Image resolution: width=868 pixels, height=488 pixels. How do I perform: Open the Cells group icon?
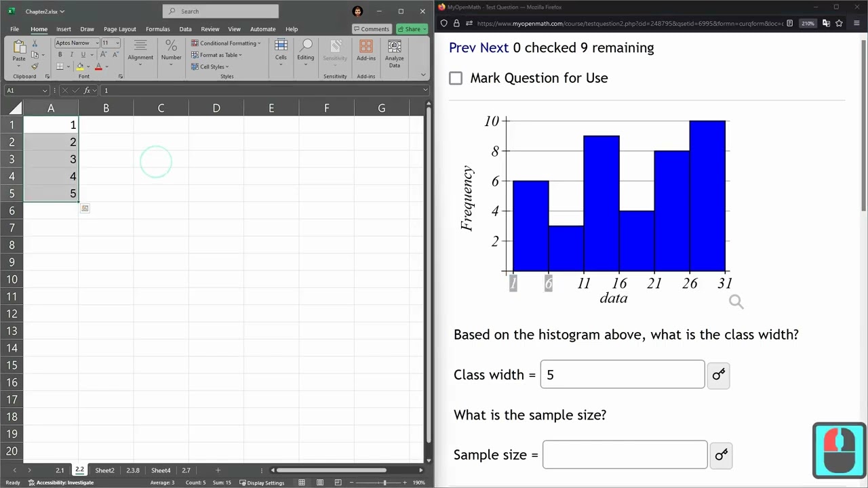[x=281, y=46]
